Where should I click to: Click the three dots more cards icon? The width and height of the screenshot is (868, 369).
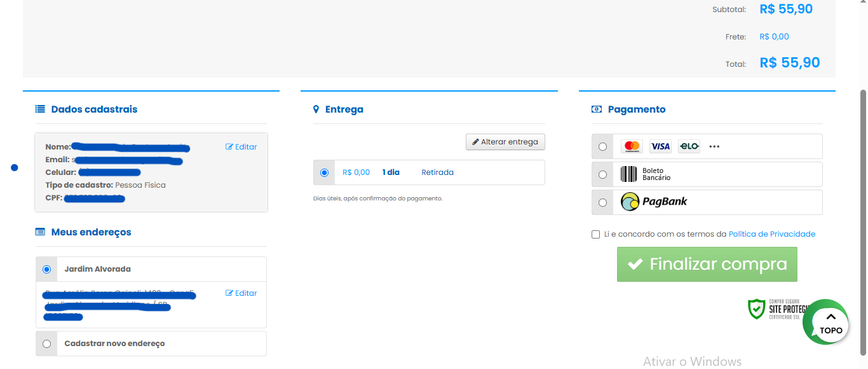[x=714, y=146]
